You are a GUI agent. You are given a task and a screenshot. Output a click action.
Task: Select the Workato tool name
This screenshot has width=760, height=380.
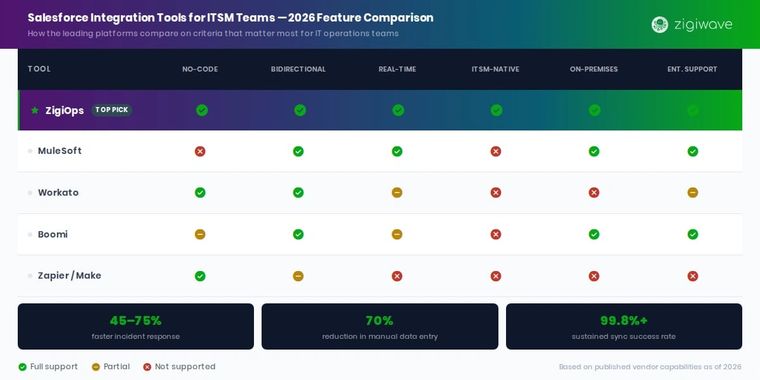coord(58,193)
